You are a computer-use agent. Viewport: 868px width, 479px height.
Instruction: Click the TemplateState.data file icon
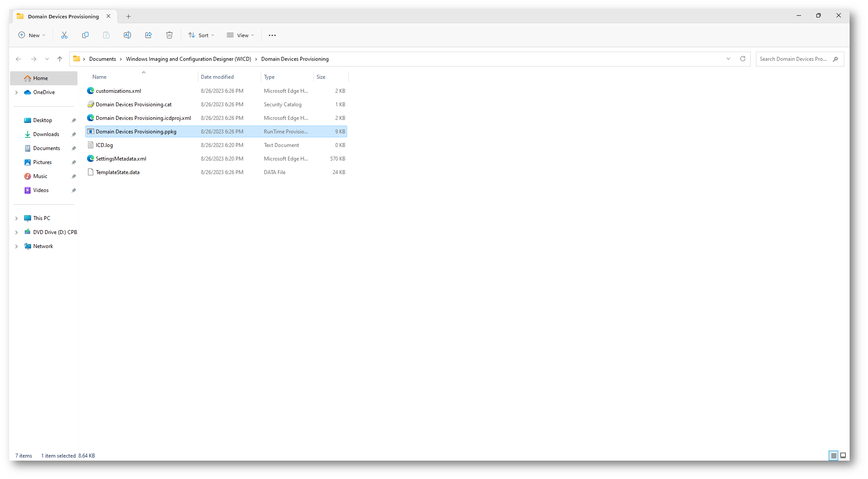91,172
